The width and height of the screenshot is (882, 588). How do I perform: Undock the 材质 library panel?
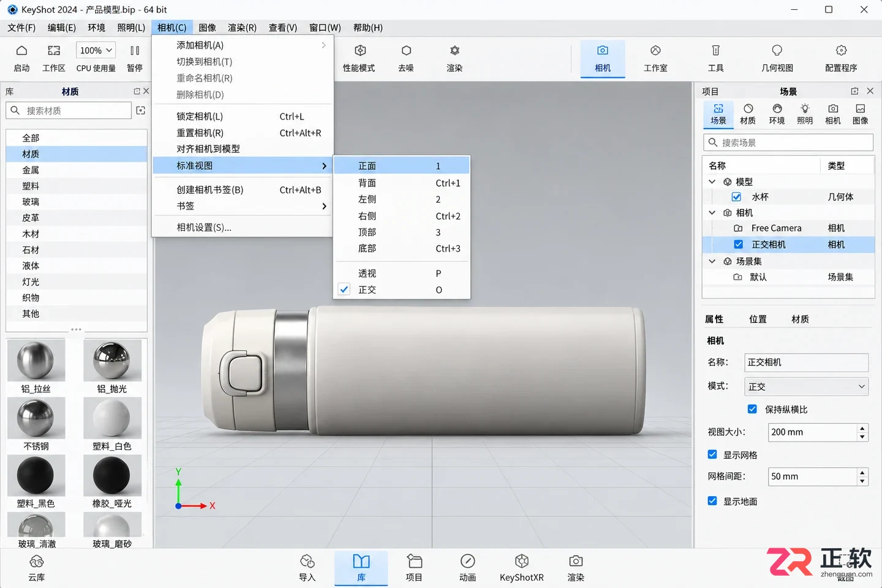(137, 91)
